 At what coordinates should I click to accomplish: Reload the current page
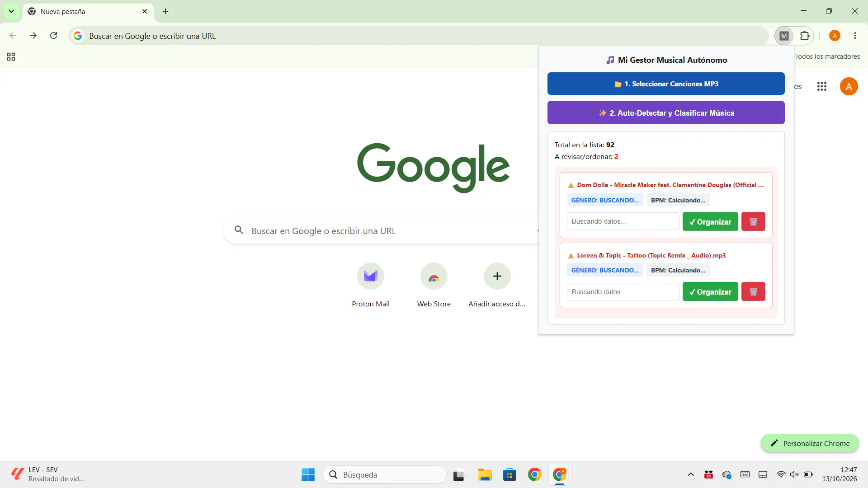tap(53, 36)
